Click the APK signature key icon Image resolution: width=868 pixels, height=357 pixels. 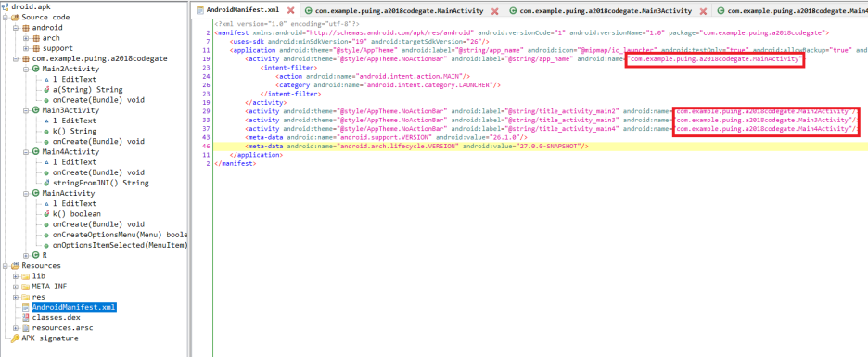pyautogui.click(x=15, y=338)
